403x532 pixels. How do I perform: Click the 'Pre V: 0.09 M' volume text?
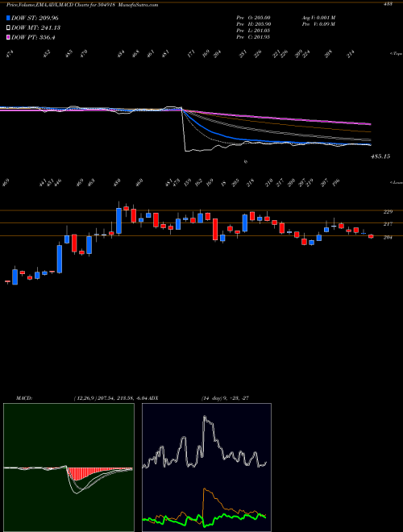tap(318, 24)
